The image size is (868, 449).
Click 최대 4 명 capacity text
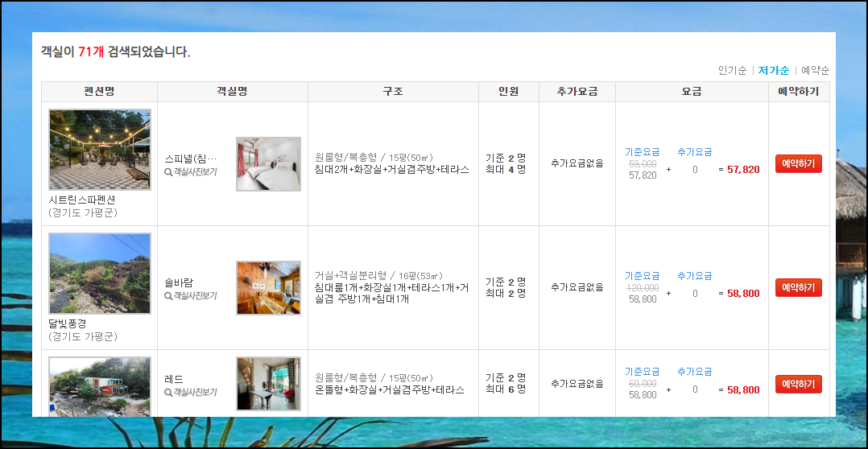point(506,169)
